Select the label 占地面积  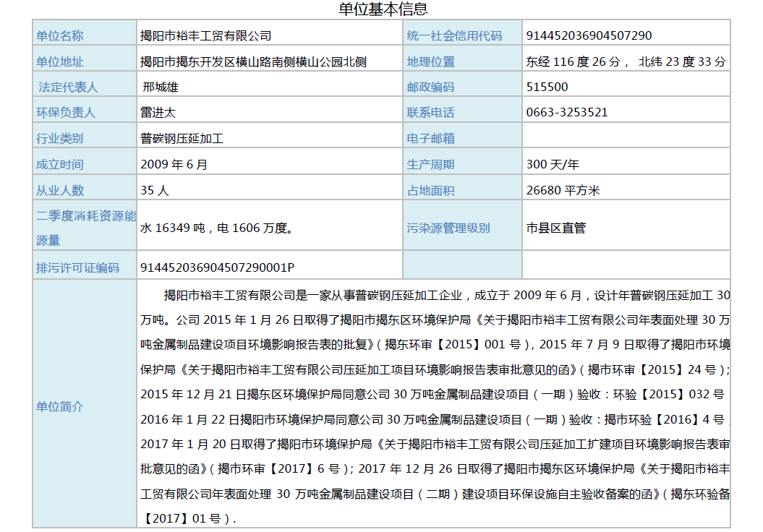[430, 190]
